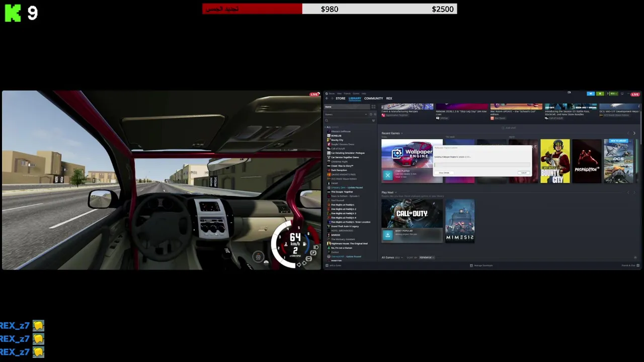Click Show Details in updater dialog
The height and width of the screenshot is (362, 644).
pyautogui.click(x=444, y=172)
